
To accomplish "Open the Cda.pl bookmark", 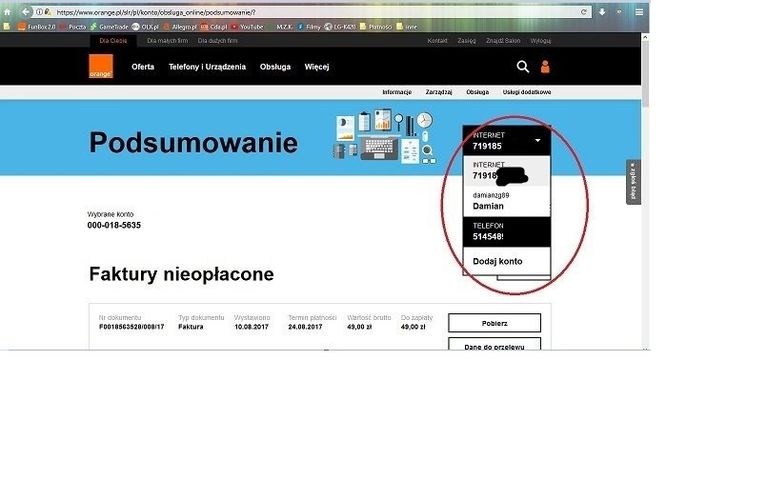I will pos(214,26).
